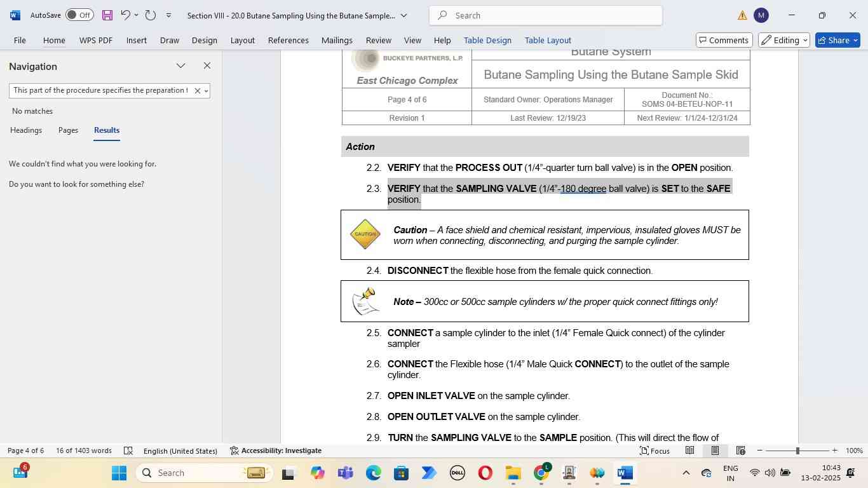Switch to Read Mode view icon
The image size is (868, 488).
point(689,451)
